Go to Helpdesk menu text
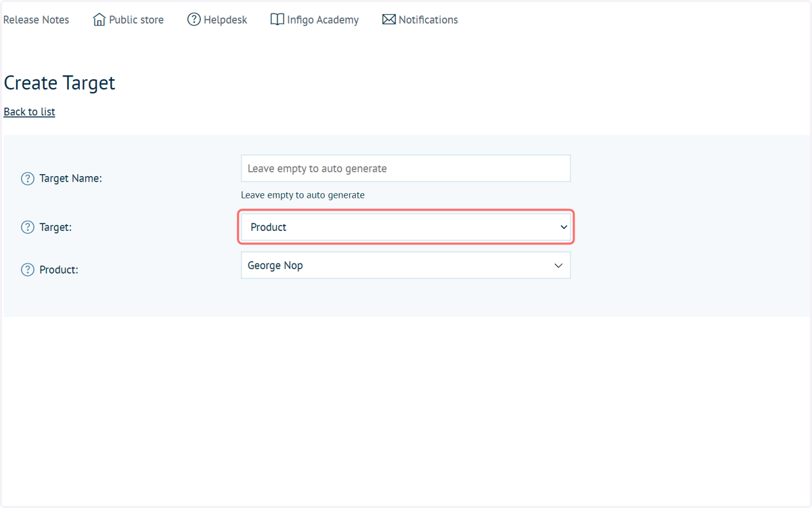The height and width of the screenshot is (508, 812). click(225, 20)
